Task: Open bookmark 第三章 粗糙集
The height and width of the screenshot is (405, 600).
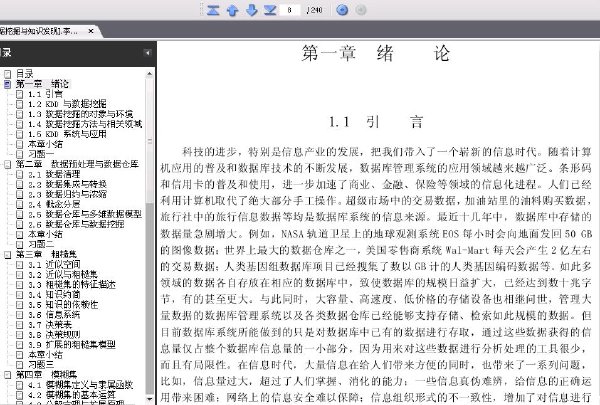Action: click(x=46, y=255)
